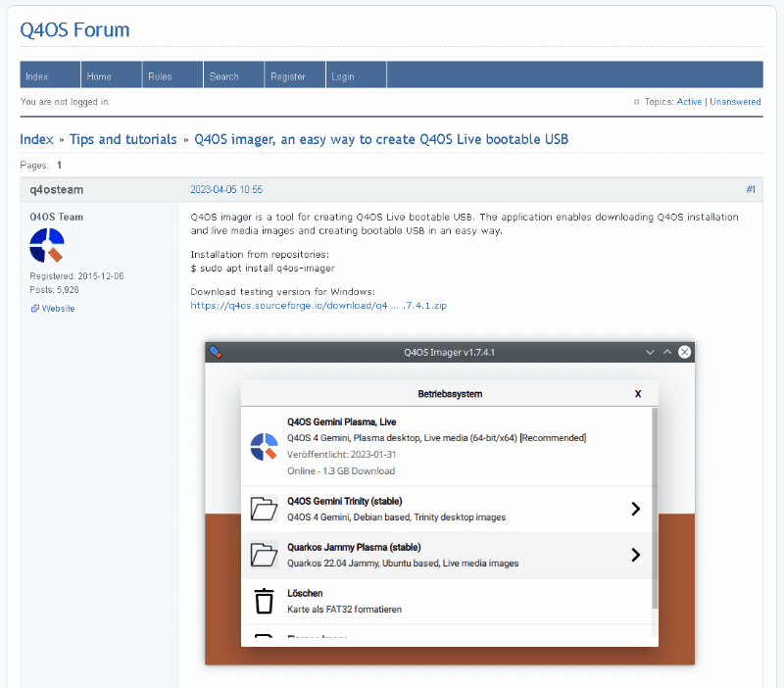The height and width of the screenshot is (688, 784).
Task: Click the Q4OS logo icon next to Gemini Plasma
Action: coord(264,447)
